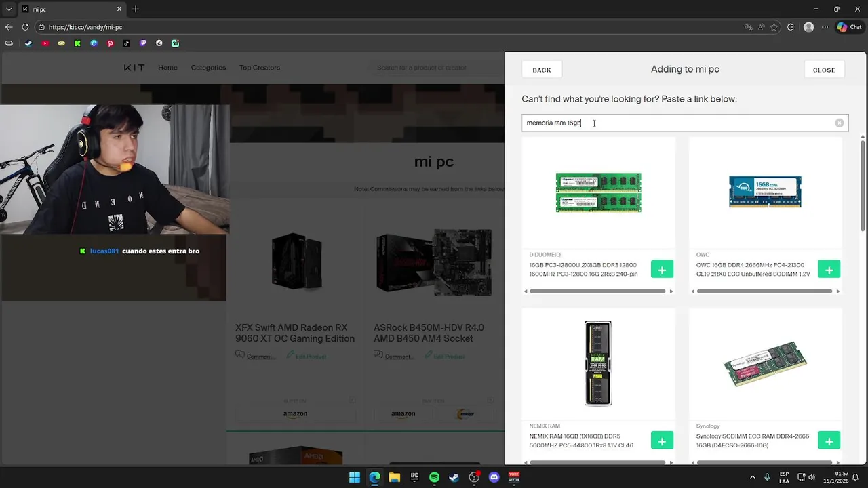
Task: Open the Kick bookmark
Action: point(77,43)
